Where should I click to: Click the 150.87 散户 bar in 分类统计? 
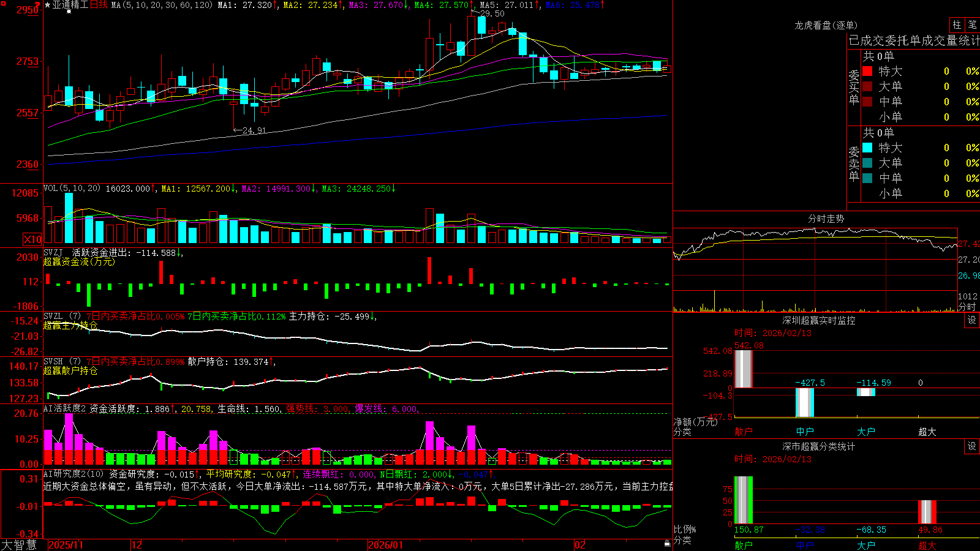click(x=744, y=500)
